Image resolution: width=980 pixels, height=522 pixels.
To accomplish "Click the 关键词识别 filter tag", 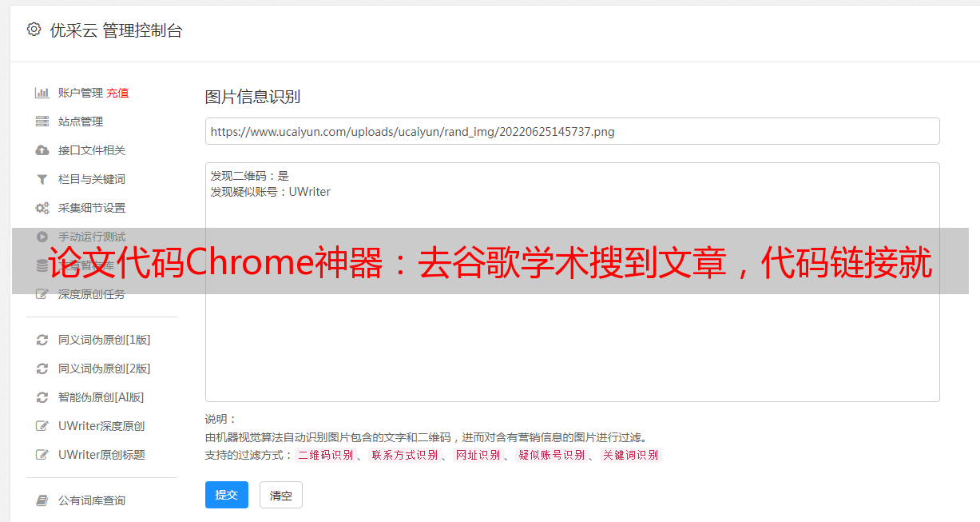I will 631,455.
